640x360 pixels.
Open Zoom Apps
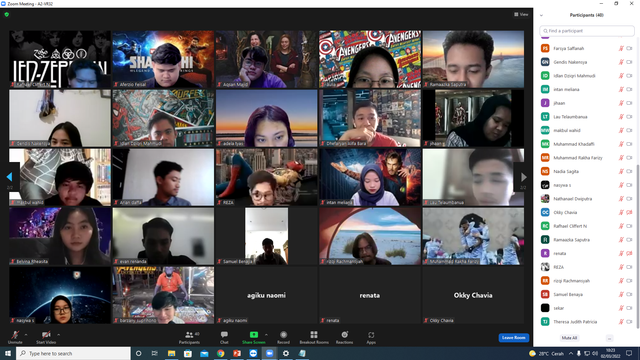click(x=371, y=338)
